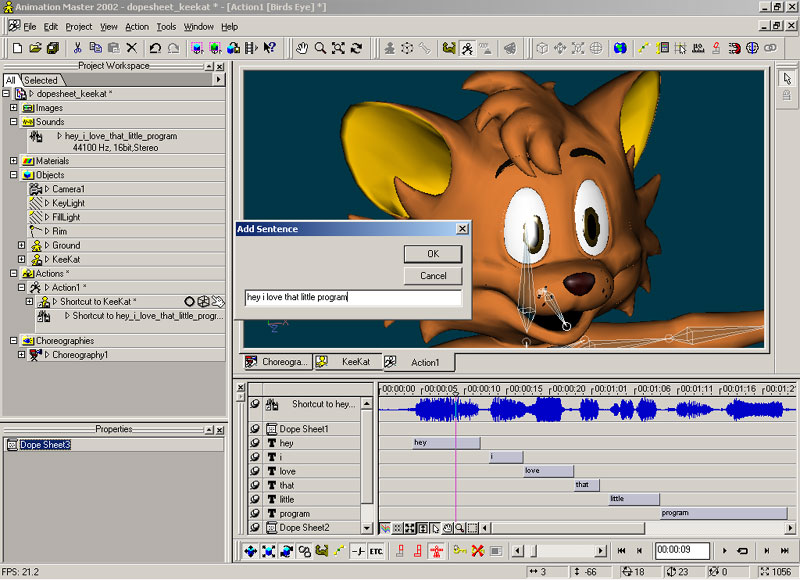Click the Undo arrow icon
Screen dimensions: 800x580
click(x=155, y=47)
